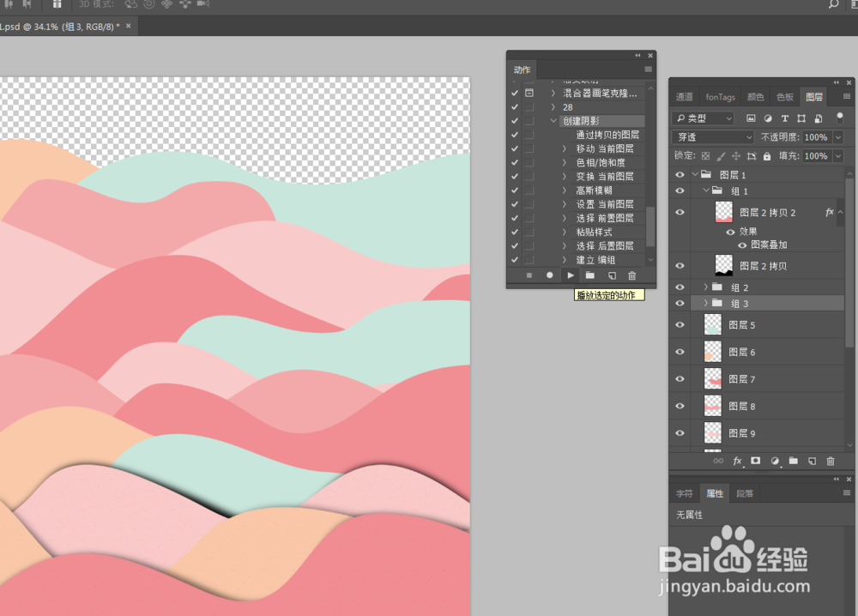Image resolution: width=858 pixels, height=616 pixels.
Task: Expand the 组 2 group
Action: click(706, 287)
